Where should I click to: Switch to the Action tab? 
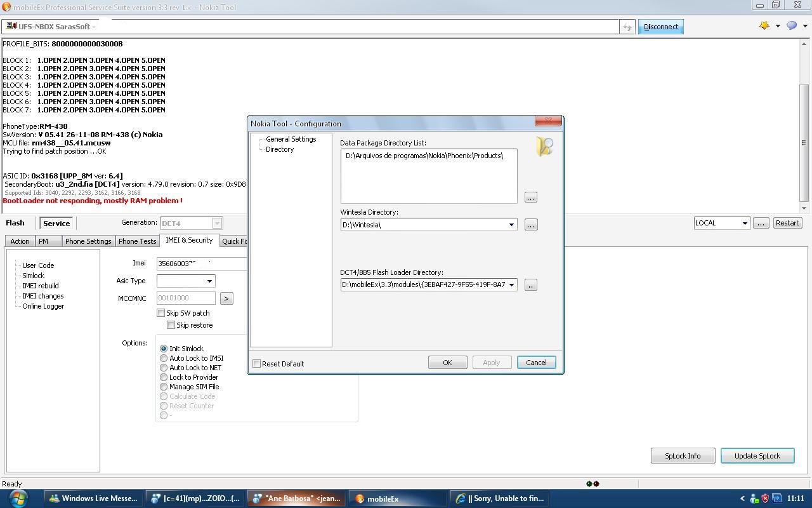[20, 241]
